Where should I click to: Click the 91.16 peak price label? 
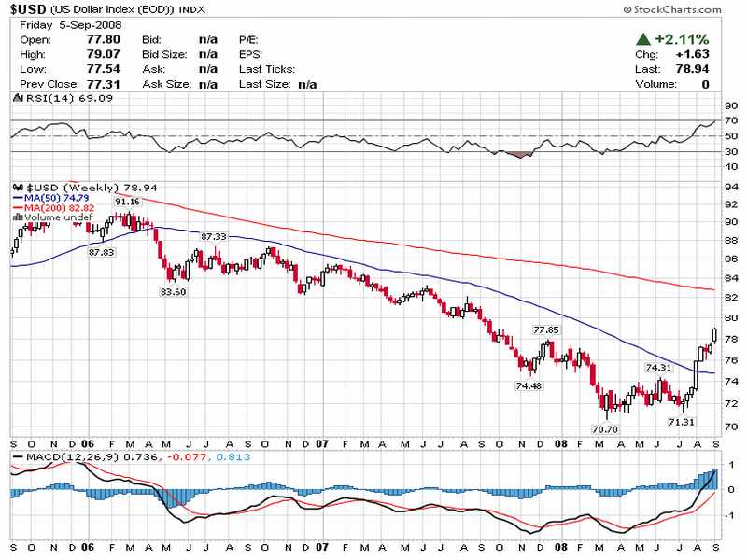click(127, 202)
